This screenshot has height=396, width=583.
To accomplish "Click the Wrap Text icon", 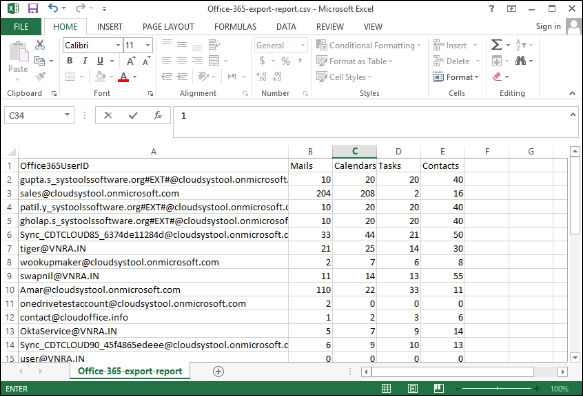I will [214, 45].
